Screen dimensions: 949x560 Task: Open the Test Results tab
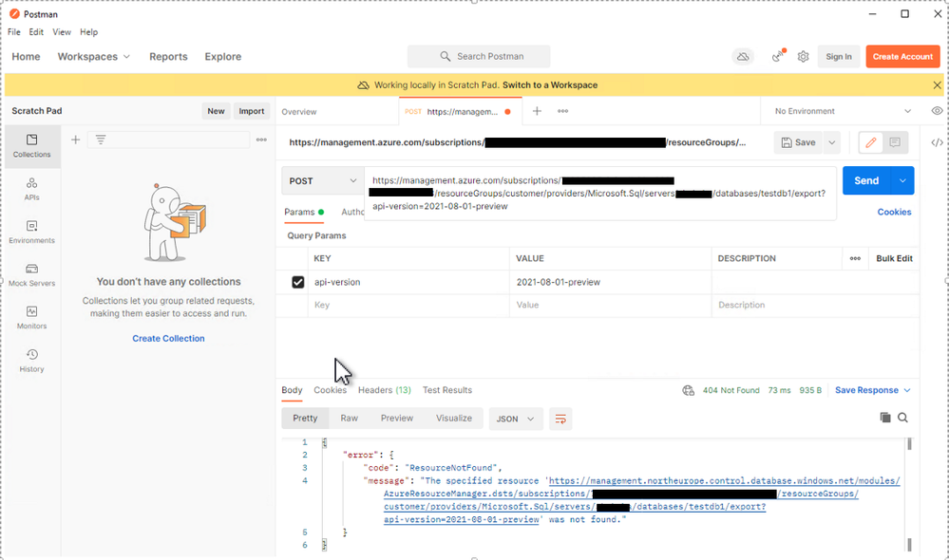point(447,391)
